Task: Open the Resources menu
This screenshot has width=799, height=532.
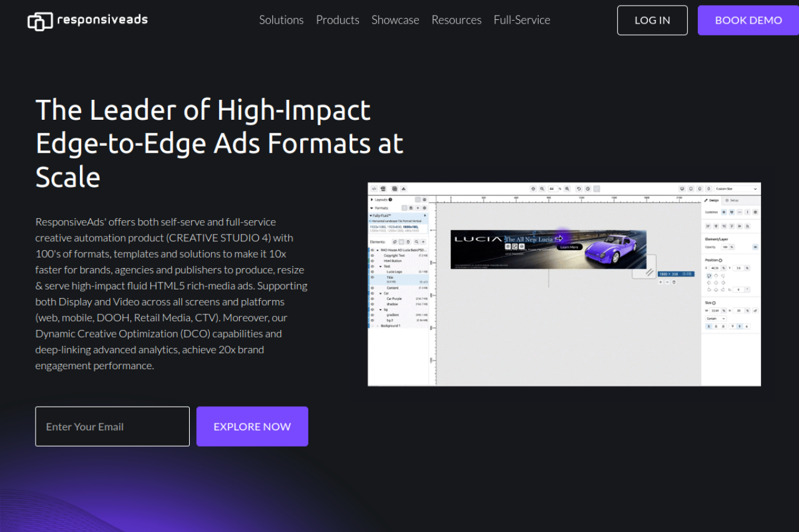Action: coord(456,20)
